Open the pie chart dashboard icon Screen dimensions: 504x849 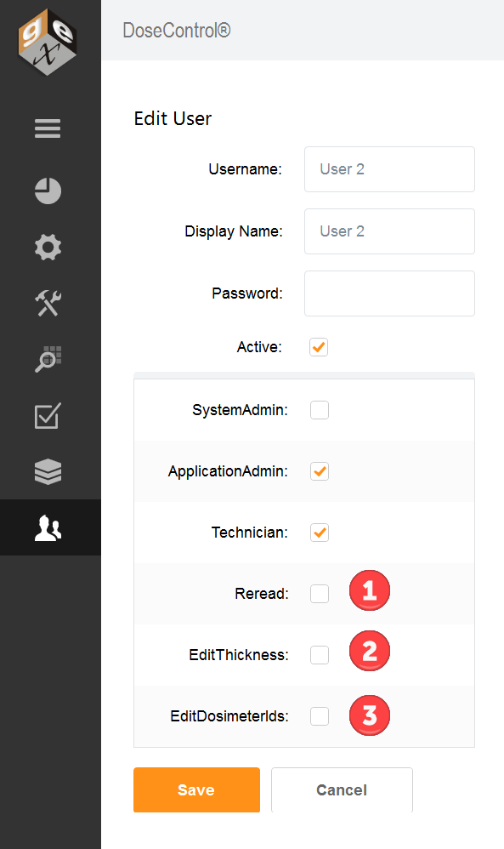(48, 191)
